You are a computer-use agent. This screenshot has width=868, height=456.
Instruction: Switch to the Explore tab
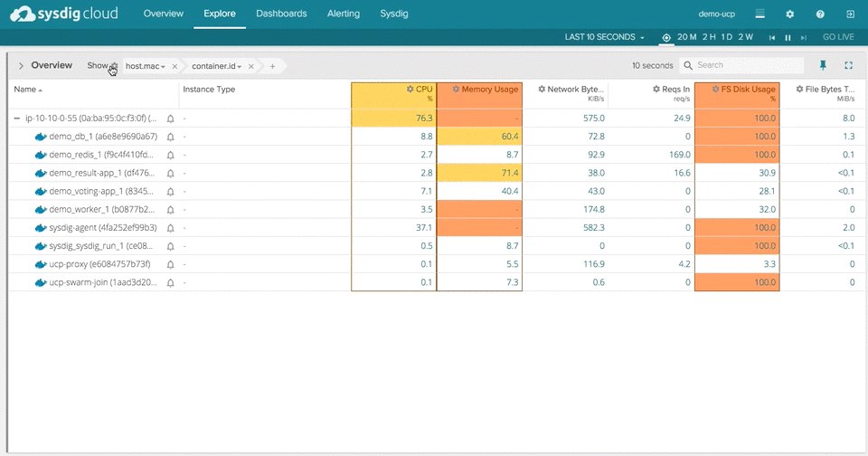pos(219,14)
